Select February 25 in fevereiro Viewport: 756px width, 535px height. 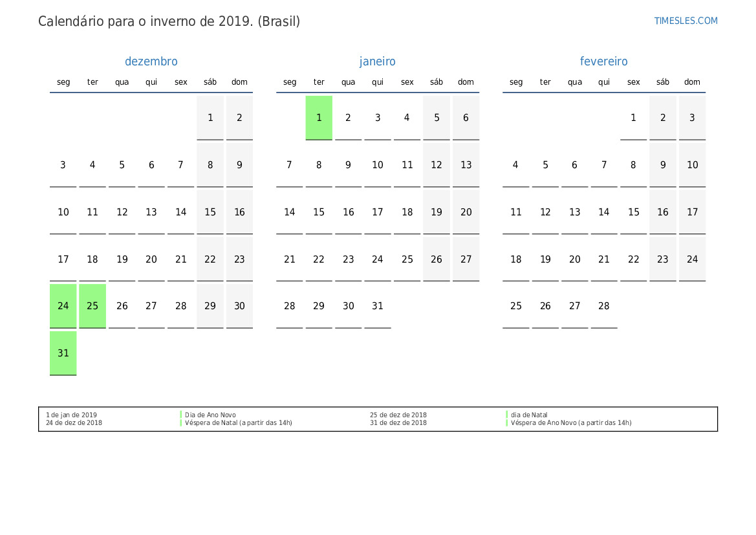516,306
